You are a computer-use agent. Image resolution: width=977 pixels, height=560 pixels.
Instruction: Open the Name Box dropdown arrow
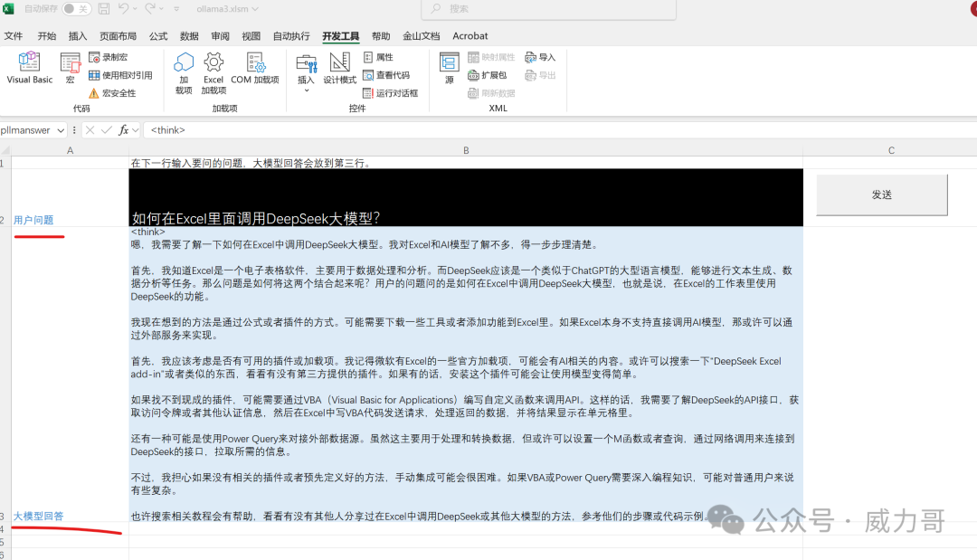pyautogui.click(x=62, y=130)
